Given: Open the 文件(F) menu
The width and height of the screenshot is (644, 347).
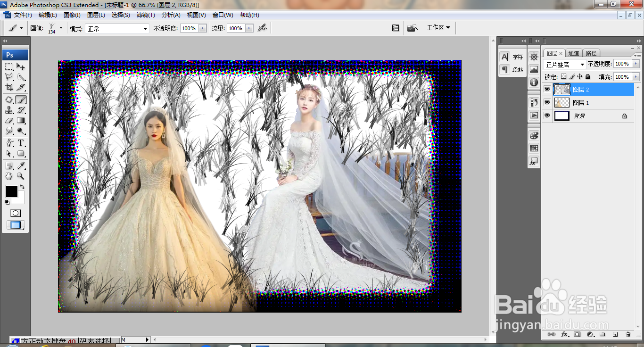Looking at the screenshot, I should click(x=23, y=15).
